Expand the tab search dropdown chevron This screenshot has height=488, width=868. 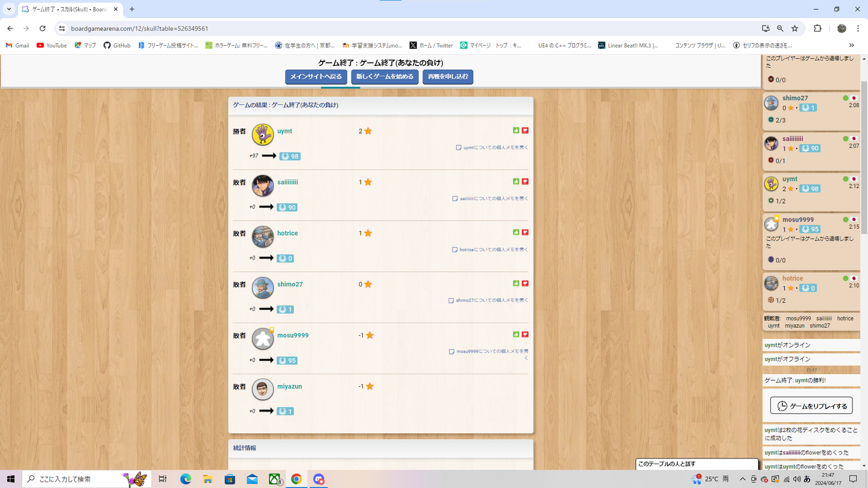[x=9, y=9]
